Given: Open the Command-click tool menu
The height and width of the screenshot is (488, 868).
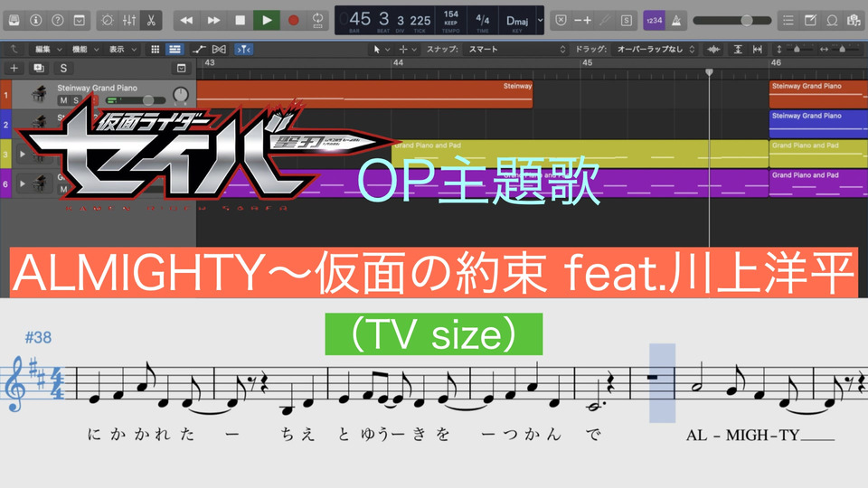Looking at the screenshot, I should (x=408, y=49).
